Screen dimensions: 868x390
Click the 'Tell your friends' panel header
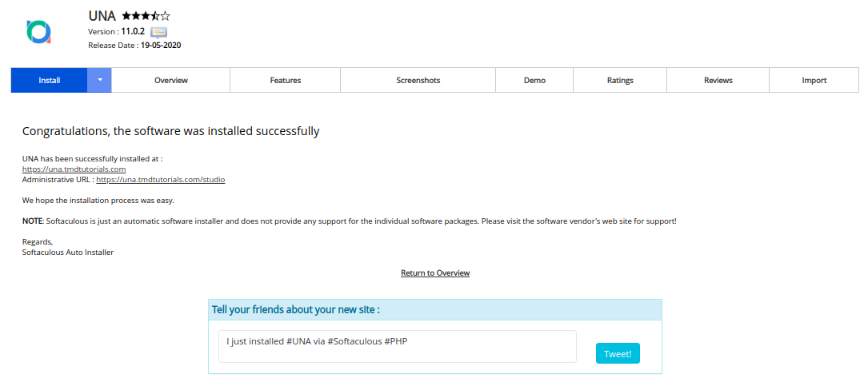pos(434,310)
